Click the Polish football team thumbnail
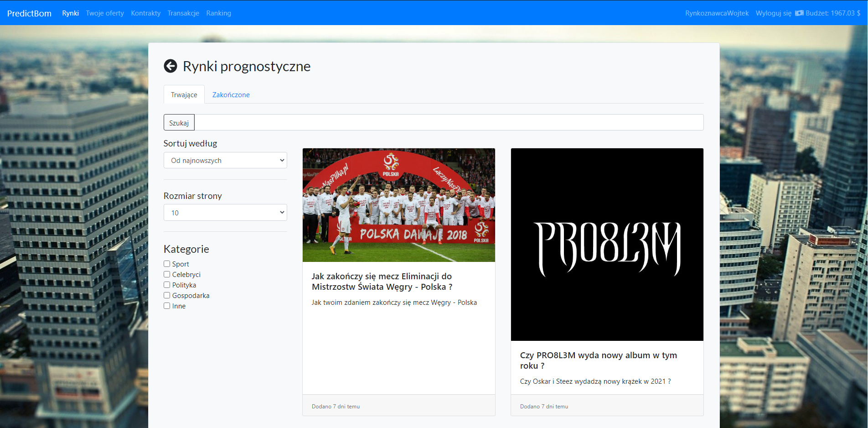The height and width of the screenshot is (428, 868). tap(399, 205)
